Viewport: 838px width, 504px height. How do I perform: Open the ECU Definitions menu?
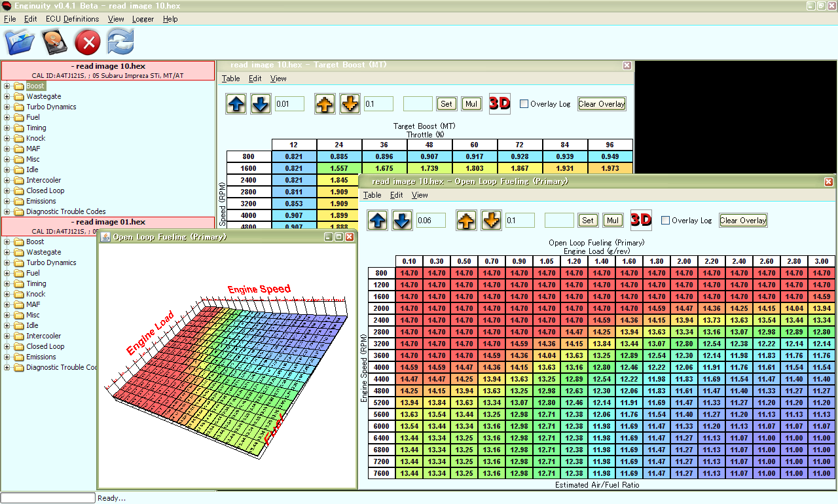[x=72, y=19]
